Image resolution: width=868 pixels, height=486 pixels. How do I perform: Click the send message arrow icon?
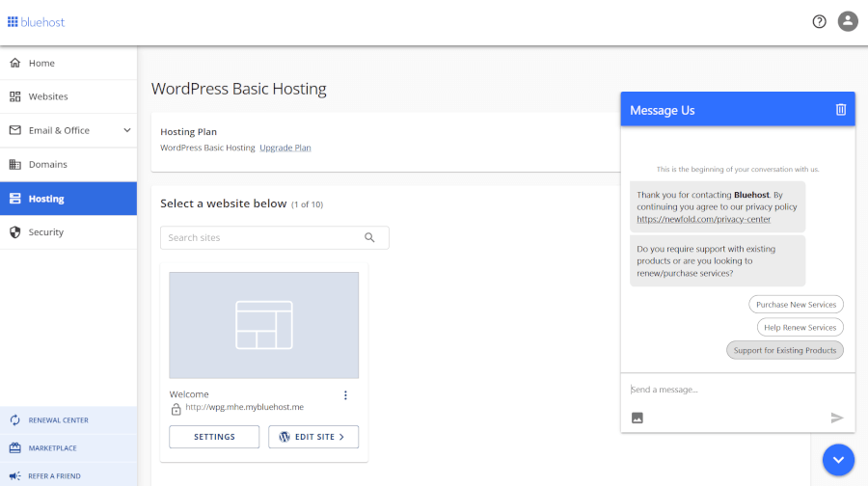837,418
